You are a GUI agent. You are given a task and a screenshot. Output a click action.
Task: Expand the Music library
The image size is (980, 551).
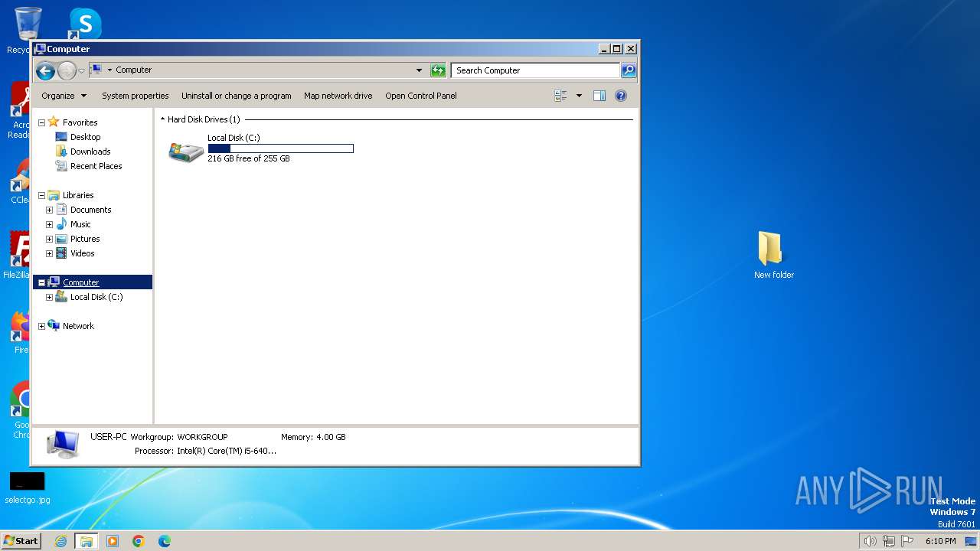49,224
